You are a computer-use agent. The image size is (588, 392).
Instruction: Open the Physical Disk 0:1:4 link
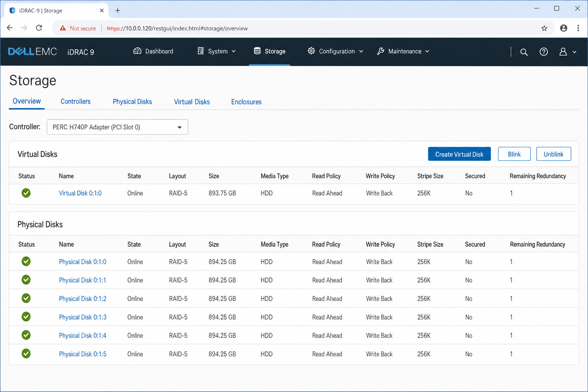point(82,335)
